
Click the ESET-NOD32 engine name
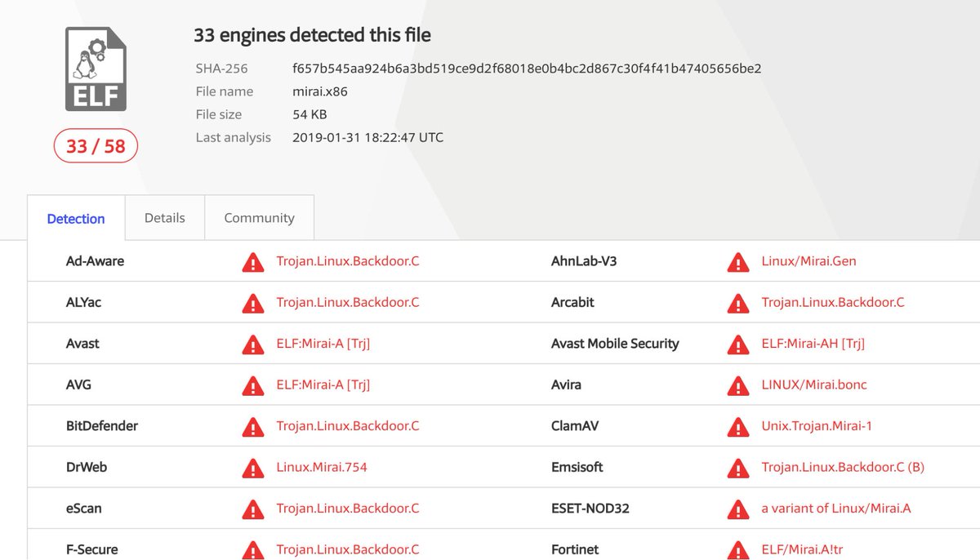(x=590, y=509)
